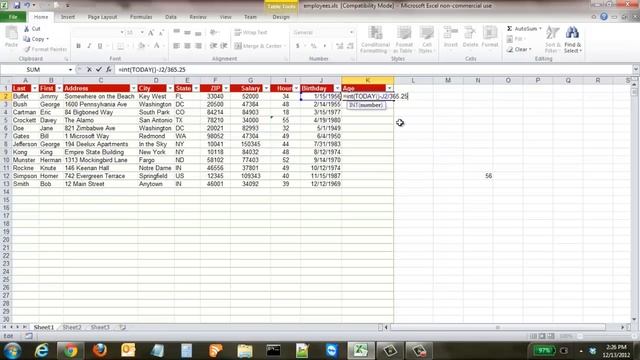Click the TeamViewer taskbar icon
This screenshot has height=360, width=640.
(332, 351)
